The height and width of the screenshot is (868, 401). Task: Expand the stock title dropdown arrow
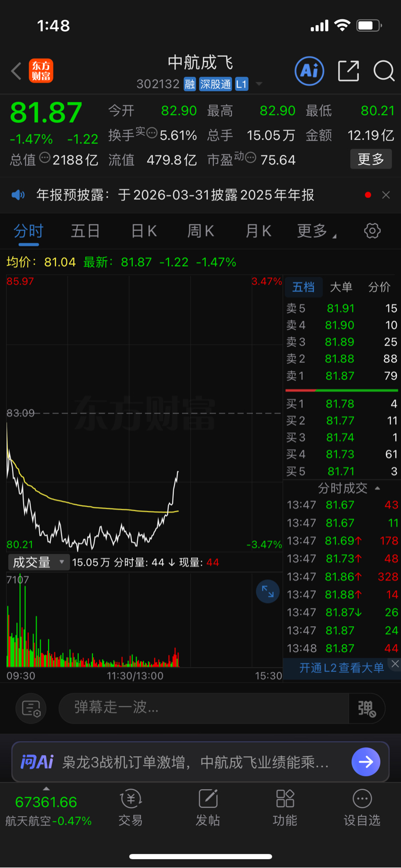[x=259, y=84]
